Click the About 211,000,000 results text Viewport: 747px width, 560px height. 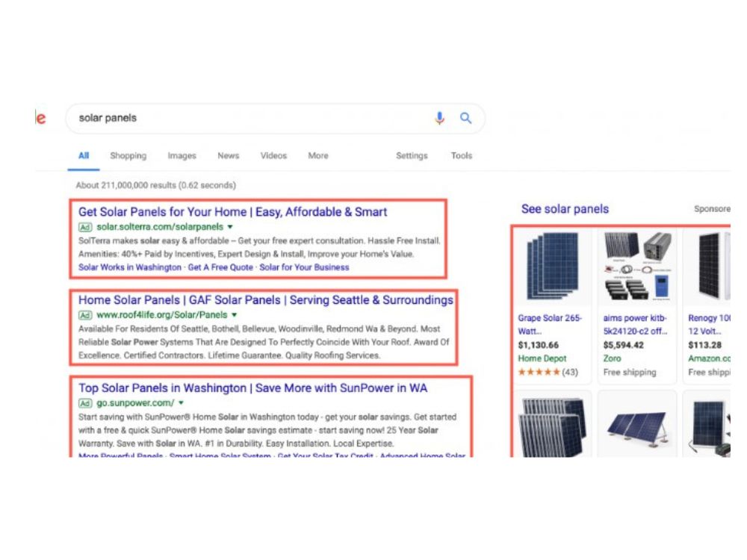click(x=156, y=185)
